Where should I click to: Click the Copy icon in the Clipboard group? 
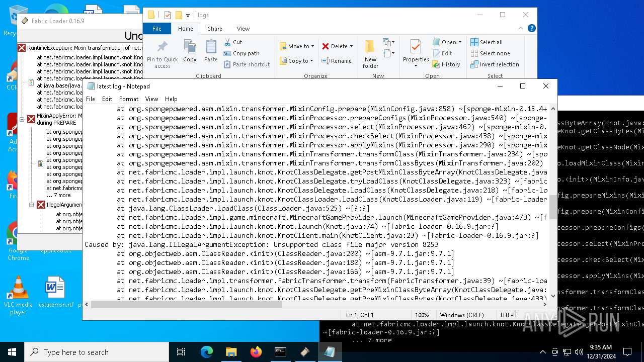pos(190,51)
